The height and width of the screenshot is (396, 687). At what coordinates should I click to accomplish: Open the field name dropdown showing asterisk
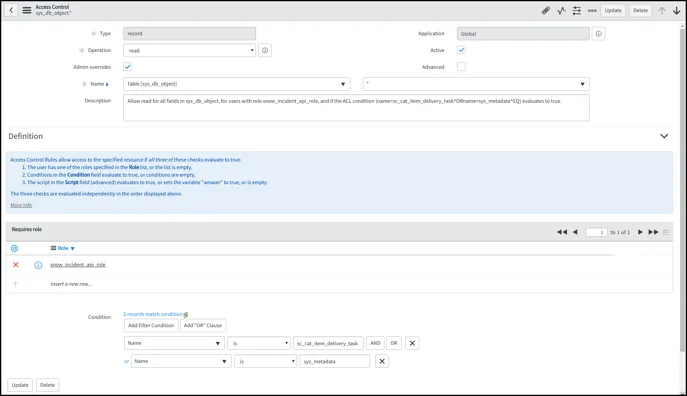click(476, 84)
